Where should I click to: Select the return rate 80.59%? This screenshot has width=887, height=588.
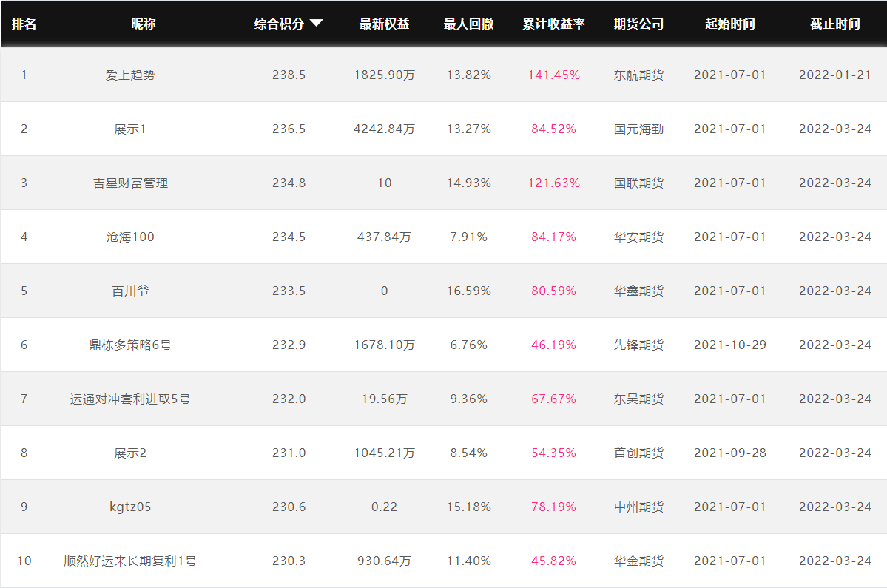[553, 291]
